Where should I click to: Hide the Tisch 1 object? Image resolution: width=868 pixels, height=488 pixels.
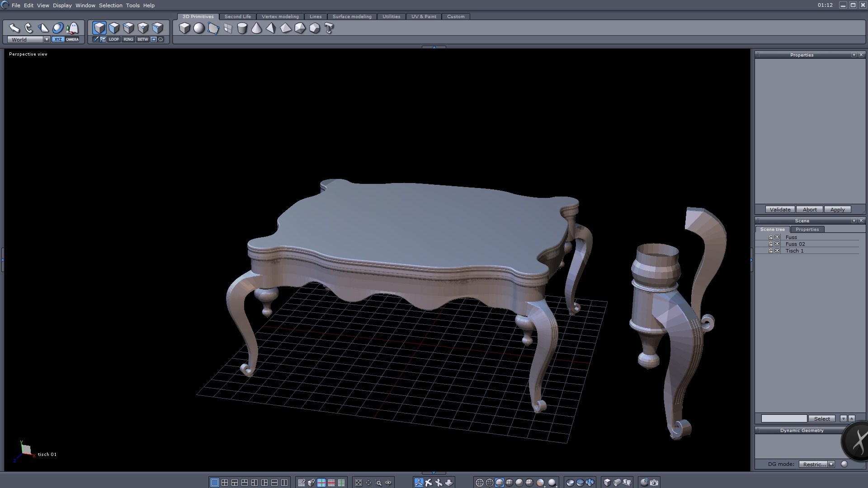(x=777, y=251)
